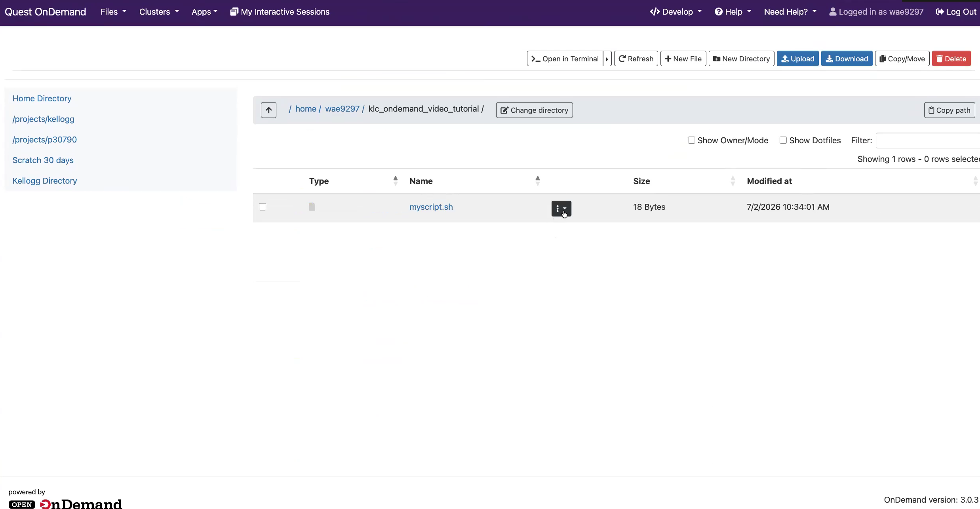Click the klc_ondemand_video_tutorial breadcrumb text
Screen dimensions: 980x509
423,109
